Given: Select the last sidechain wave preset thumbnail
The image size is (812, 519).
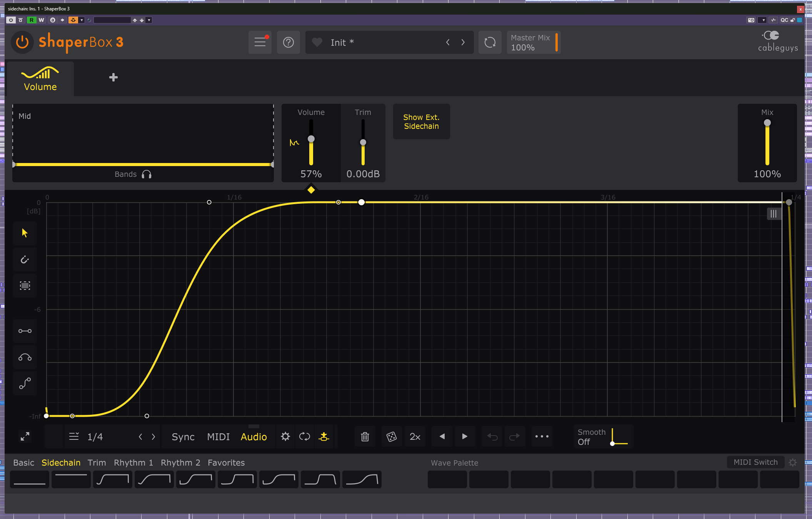Looking at the screenshot, I should pos(362,479).
